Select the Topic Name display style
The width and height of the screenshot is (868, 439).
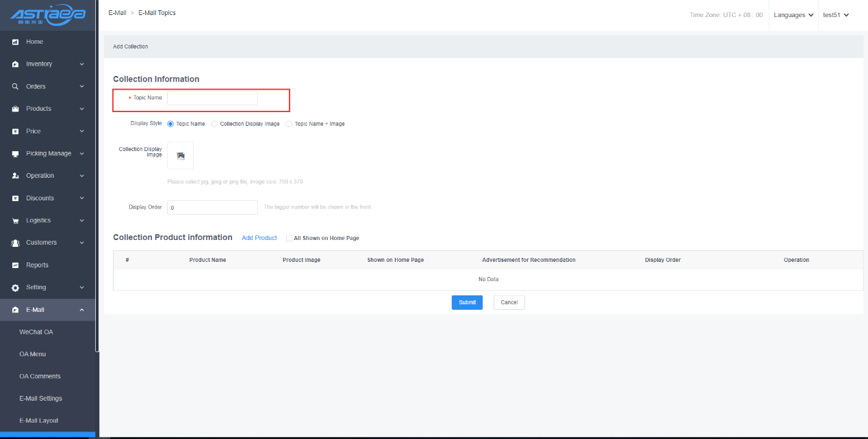(170, 124)
